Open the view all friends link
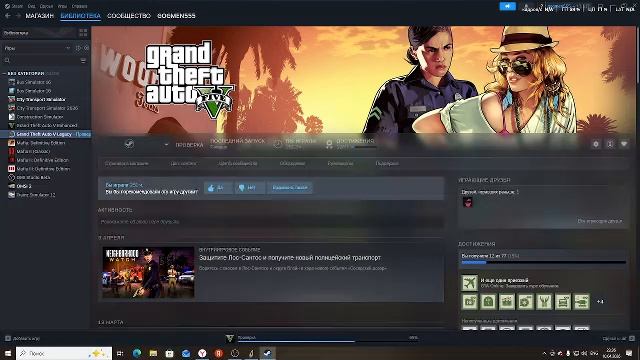Viewport: 640px width, 360px height. click(600, 221)
